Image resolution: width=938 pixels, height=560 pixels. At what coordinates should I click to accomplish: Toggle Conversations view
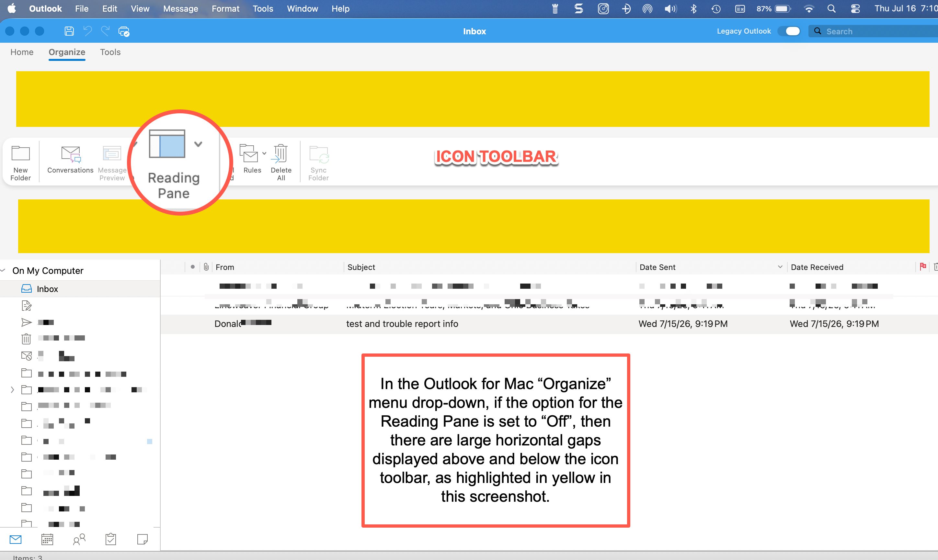pos(70,159)
